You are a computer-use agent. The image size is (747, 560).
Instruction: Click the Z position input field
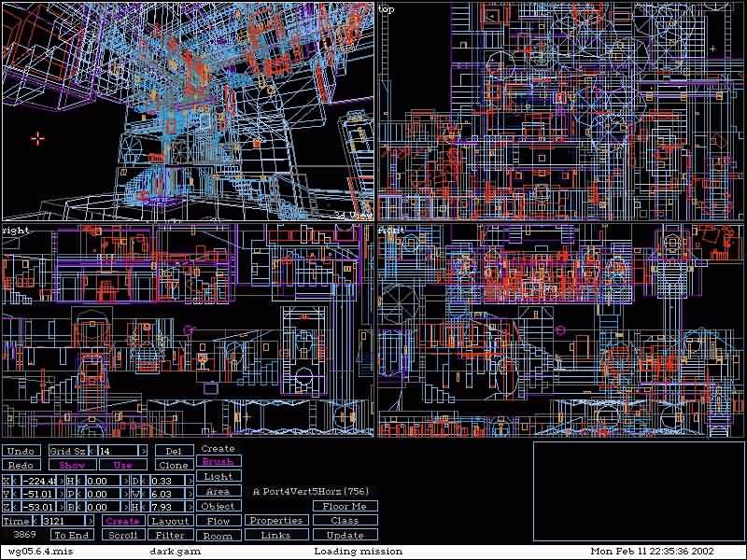(x=40, y=507)
